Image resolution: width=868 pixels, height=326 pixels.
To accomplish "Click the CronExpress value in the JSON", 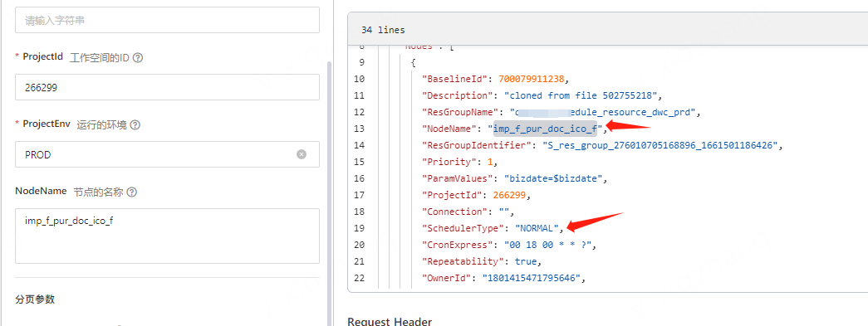I will click(x=549, y=244).
